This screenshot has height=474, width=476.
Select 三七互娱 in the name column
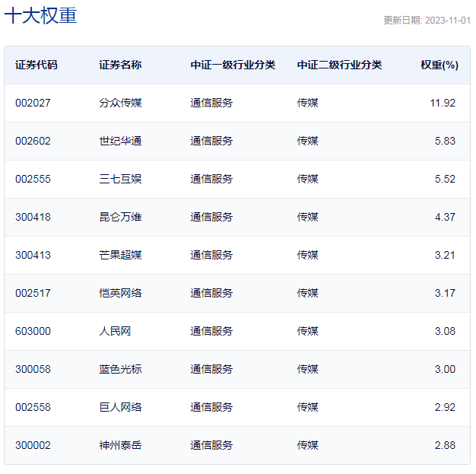pos(120,180)
